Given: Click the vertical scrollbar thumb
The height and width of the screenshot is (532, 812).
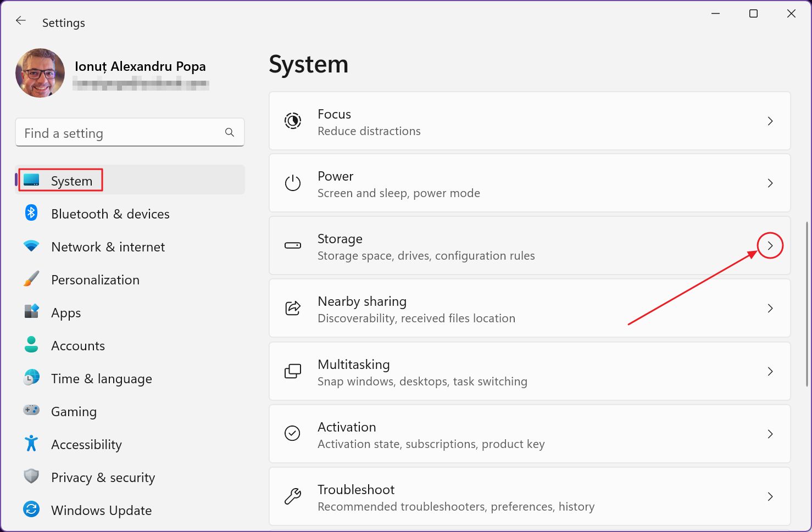Looking at the screenshot, I should coord(807,304).
